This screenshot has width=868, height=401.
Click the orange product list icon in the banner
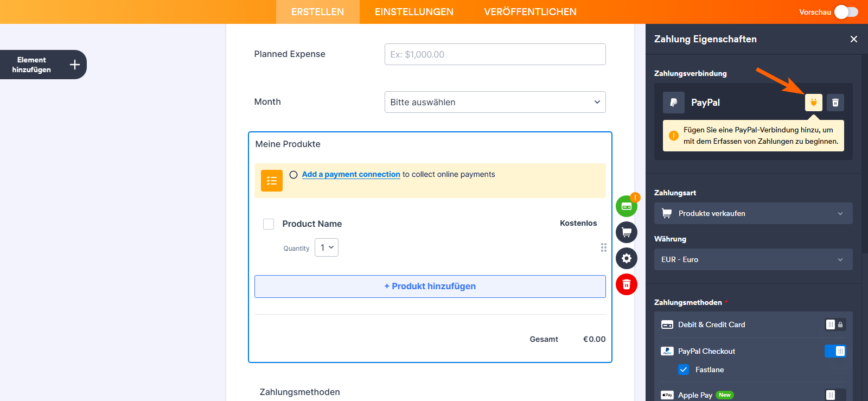click(x=271, y=180)
